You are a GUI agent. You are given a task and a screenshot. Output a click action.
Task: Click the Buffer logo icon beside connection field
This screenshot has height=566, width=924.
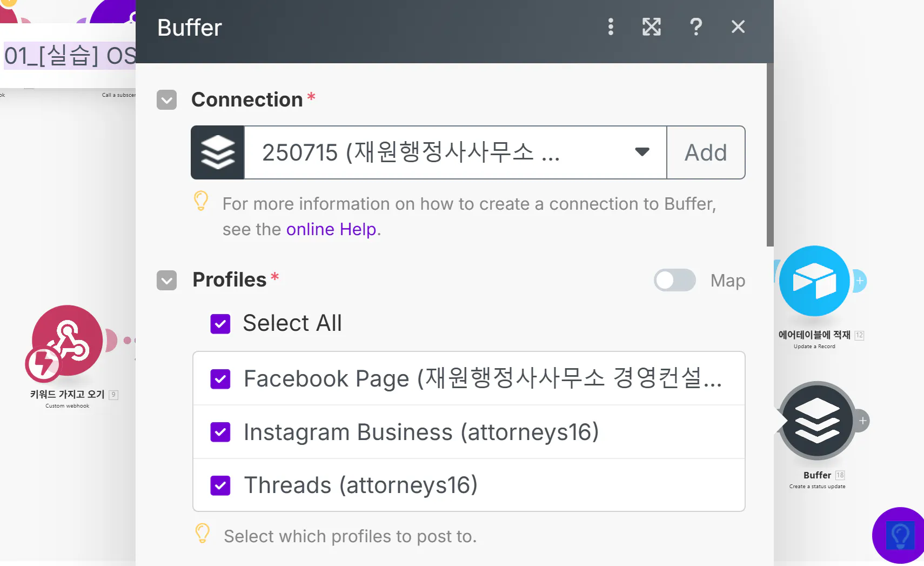pos(218,152)
